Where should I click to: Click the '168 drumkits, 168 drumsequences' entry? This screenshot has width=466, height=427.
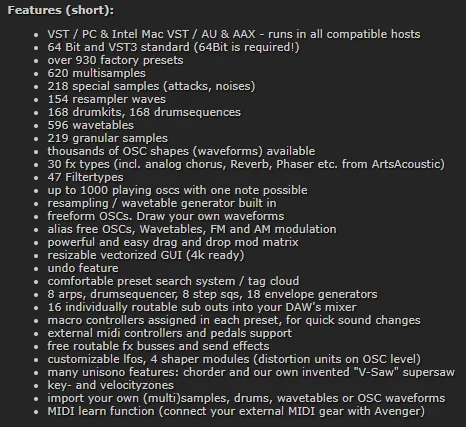coord(144,112)
